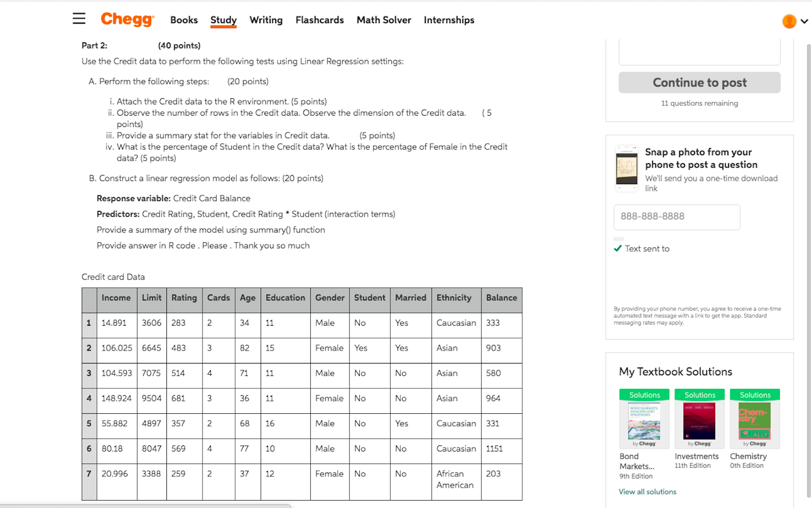Click the Continue to post button

click(699, 82)
